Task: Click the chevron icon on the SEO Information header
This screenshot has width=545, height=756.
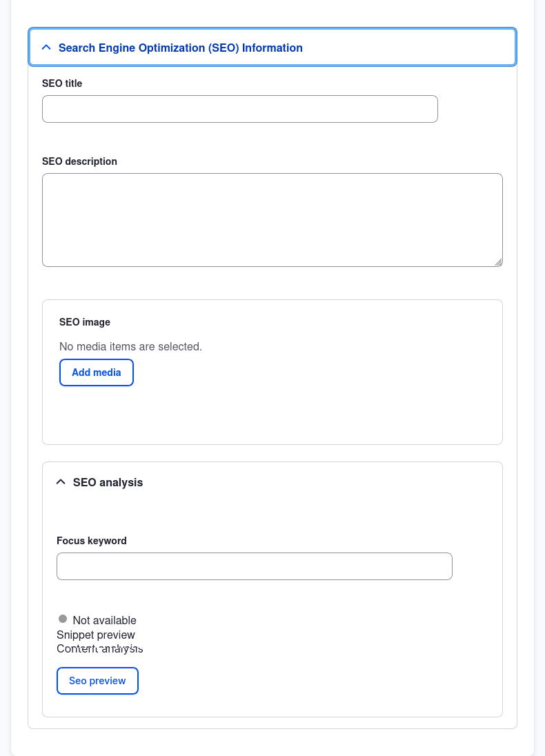Action: (x=46, y=47)
